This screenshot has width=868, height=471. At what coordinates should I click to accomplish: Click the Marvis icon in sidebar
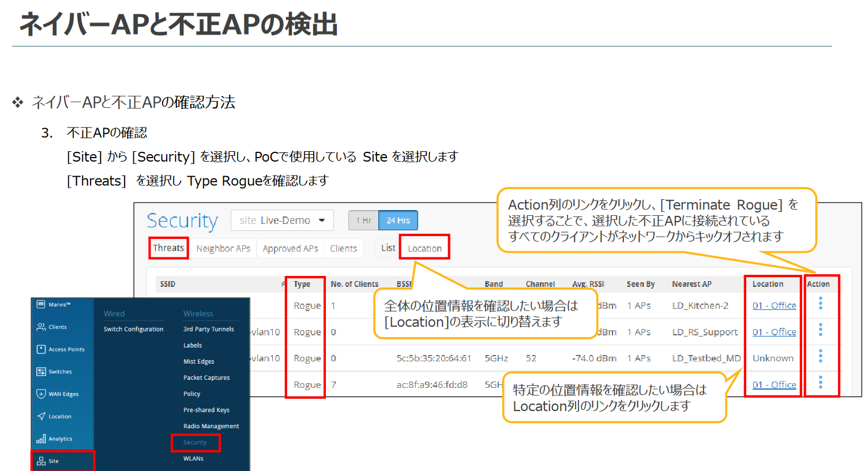click(41, 304)
